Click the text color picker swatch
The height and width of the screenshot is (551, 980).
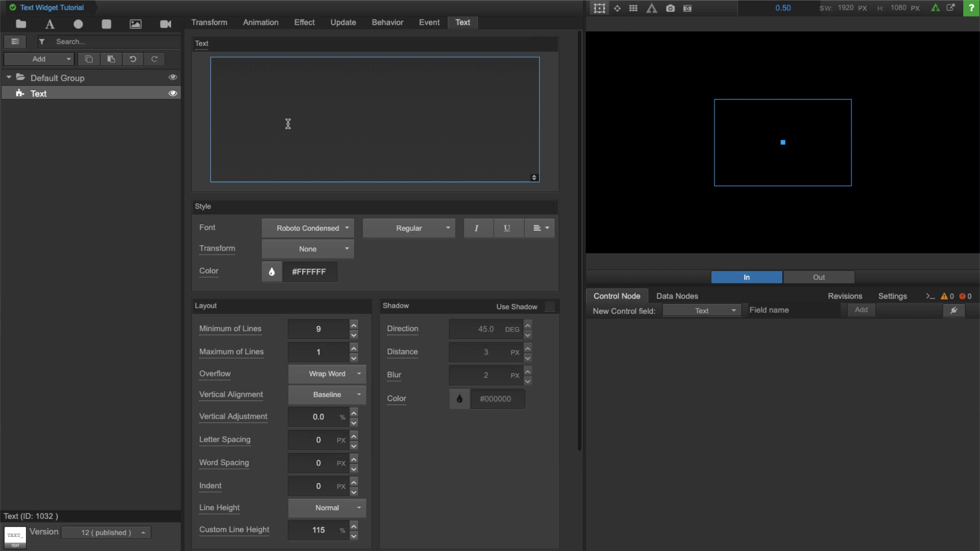pyautogui.click(x=272, y=272)
